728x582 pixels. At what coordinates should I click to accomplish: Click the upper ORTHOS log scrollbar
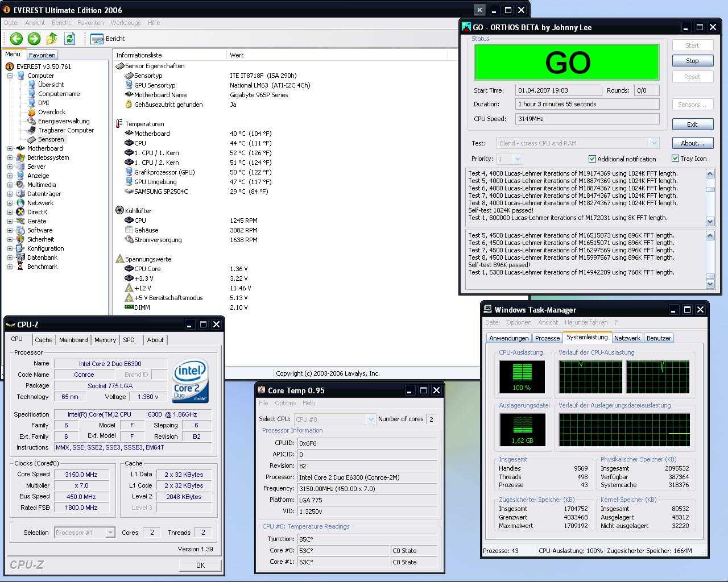tap(710, 197)
